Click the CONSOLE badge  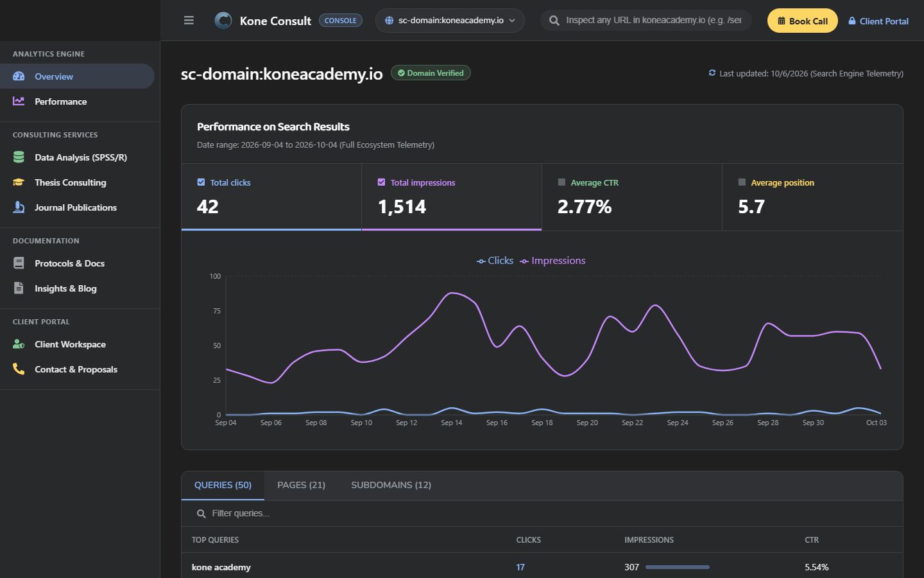point(340,21)
